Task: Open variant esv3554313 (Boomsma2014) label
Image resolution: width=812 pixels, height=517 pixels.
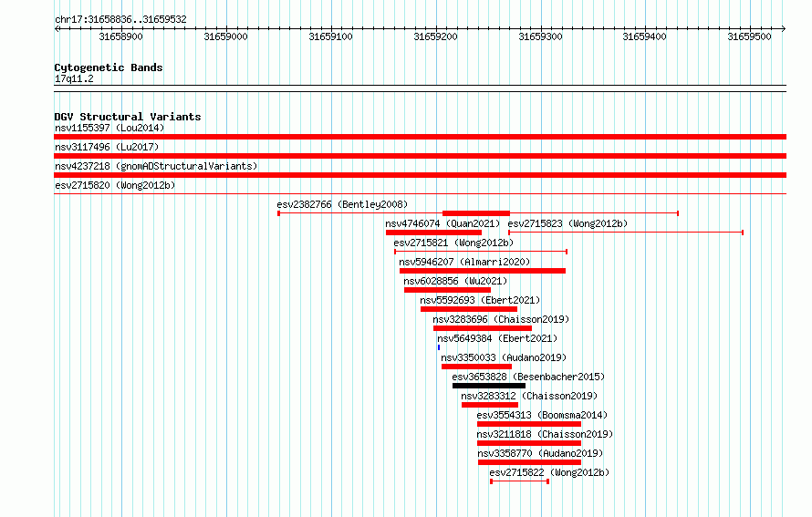Action: coord(542,415)
